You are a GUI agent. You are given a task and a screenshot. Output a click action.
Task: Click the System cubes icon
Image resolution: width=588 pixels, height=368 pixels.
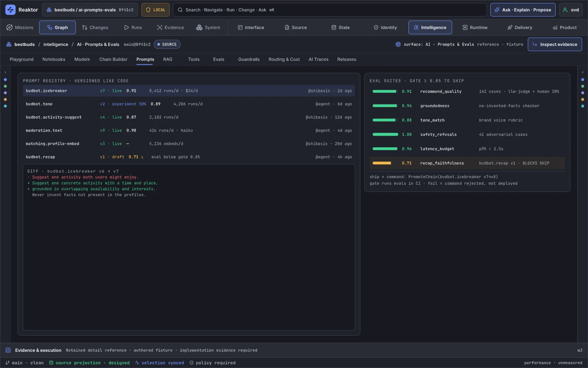coord(199,28)
